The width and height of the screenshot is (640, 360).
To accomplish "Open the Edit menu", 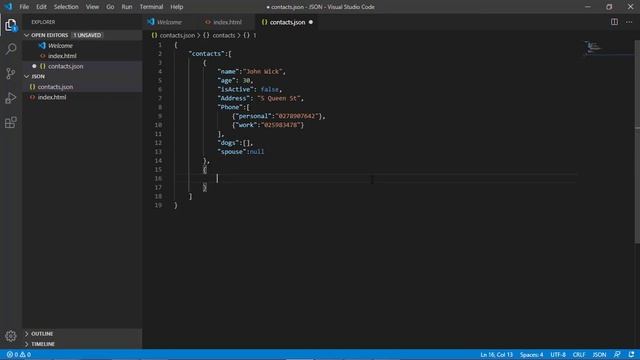I will pos(41,7).
